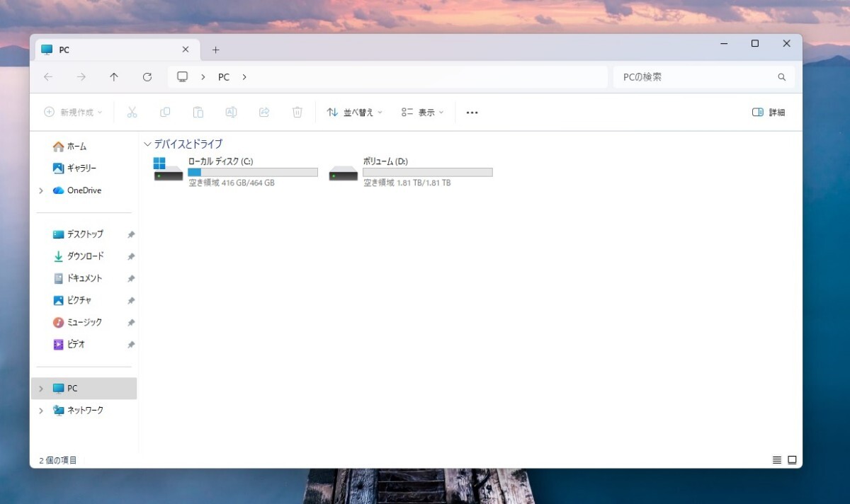Switch to compact list view via bottom-right icon
The image size is (850, 504).
[x=776, y=459]
